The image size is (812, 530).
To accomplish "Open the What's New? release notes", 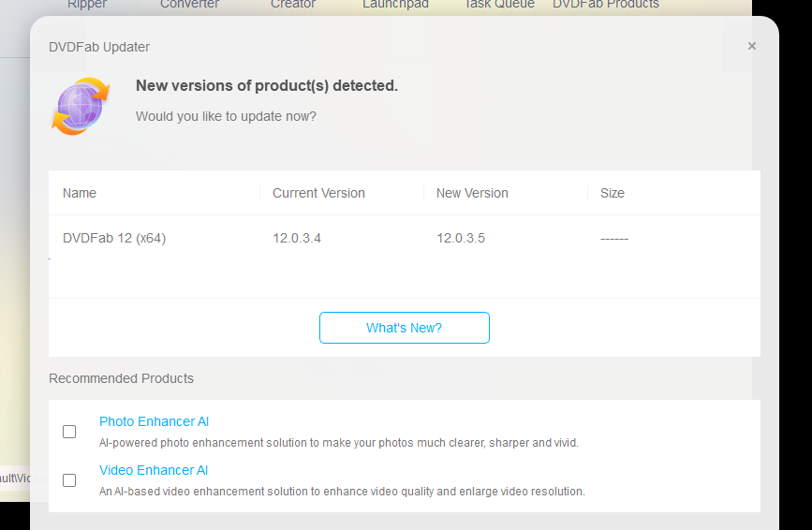I will tap(404, 328).
